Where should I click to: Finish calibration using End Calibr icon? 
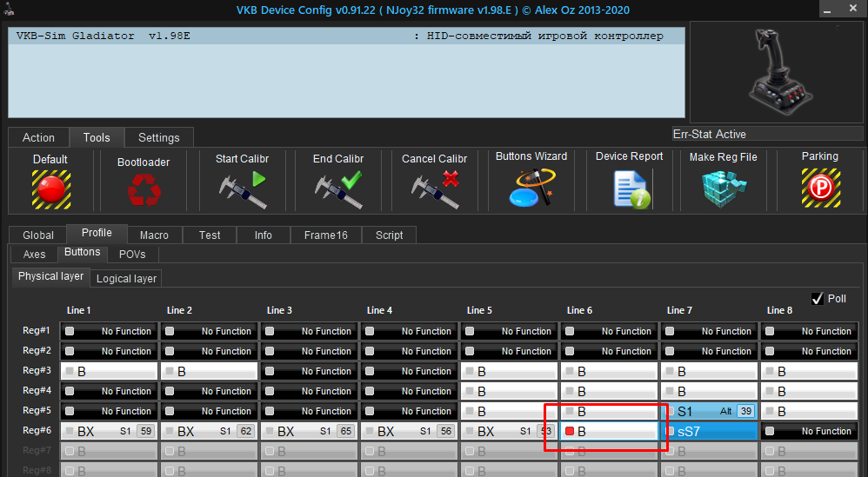339,189
